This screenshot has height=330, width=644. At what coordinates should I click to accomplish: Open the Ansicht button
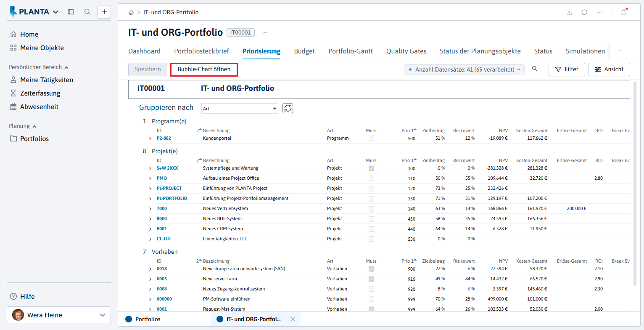coord(609,69)
